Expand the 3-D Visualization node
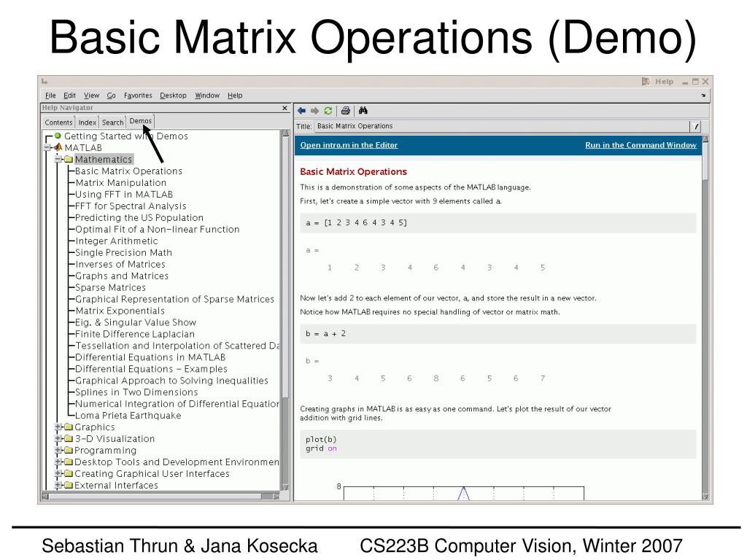The width and height of the screenshot is (747, 560). coord(58,438)
